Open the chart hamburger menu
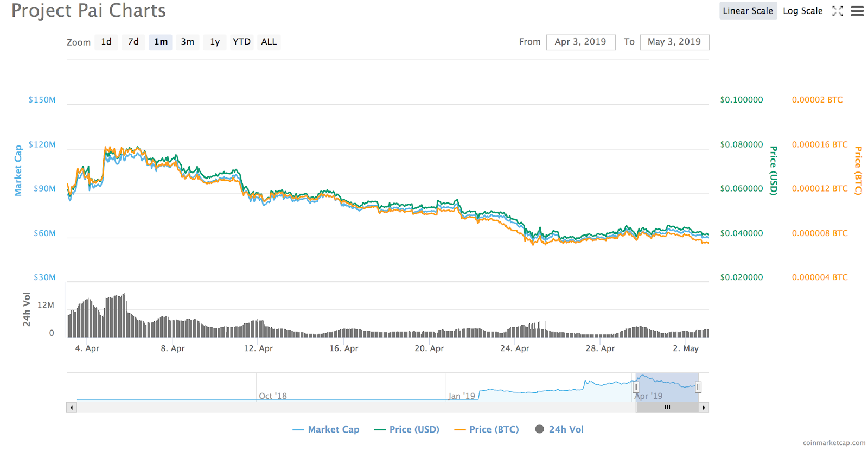868x451 pixels. coord(857,11)
